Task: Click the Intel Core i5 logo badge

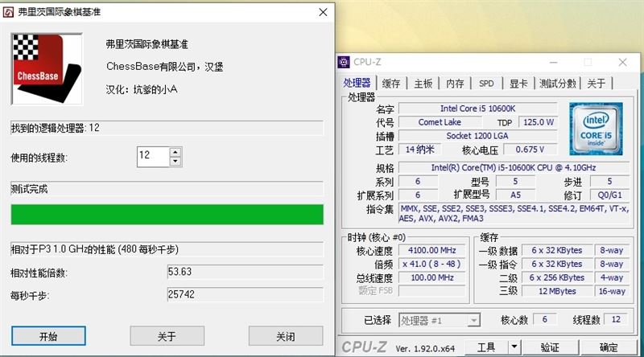Action: pos(596,129)
